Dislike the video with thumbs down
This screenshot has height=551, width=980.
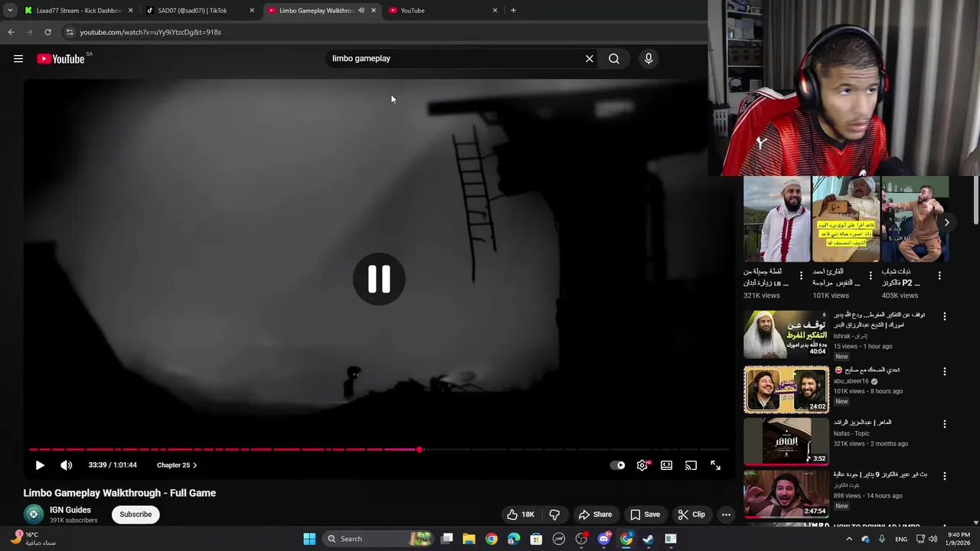[554, 514]
